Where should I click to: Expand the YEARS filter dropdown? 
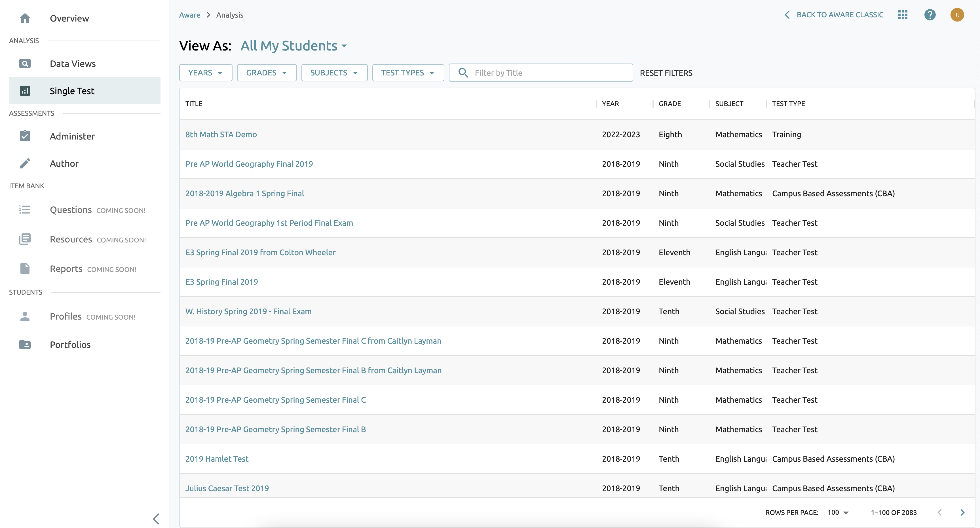205,73
